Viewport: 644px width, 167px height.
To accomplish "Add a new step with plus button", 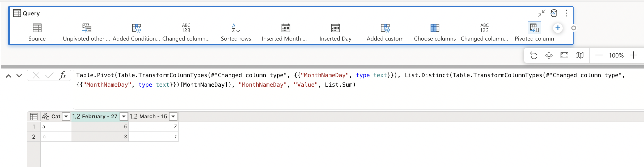I will (x=558, y=28).
